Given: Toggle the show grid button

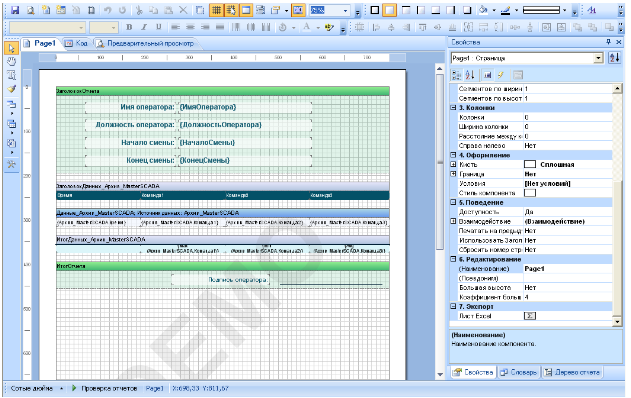Looking at the screenshot, I should [x=217, y=10].
